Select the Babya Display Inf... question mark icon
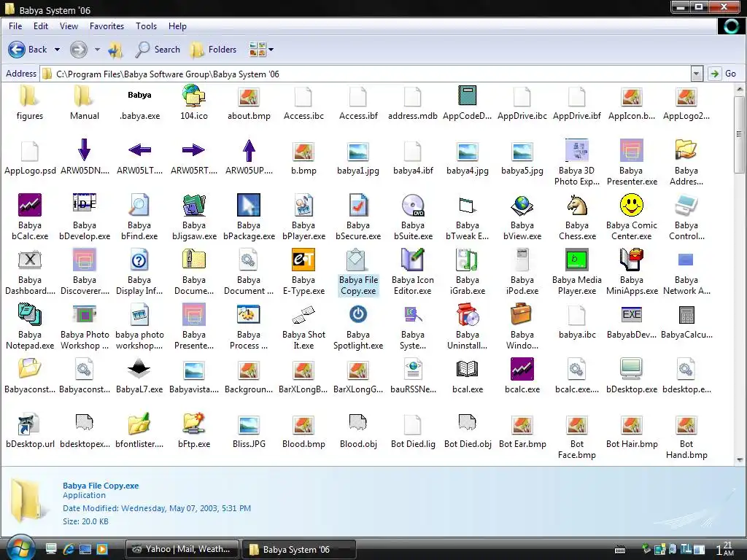This screenshot has height=560, width=747. [139, 260]
